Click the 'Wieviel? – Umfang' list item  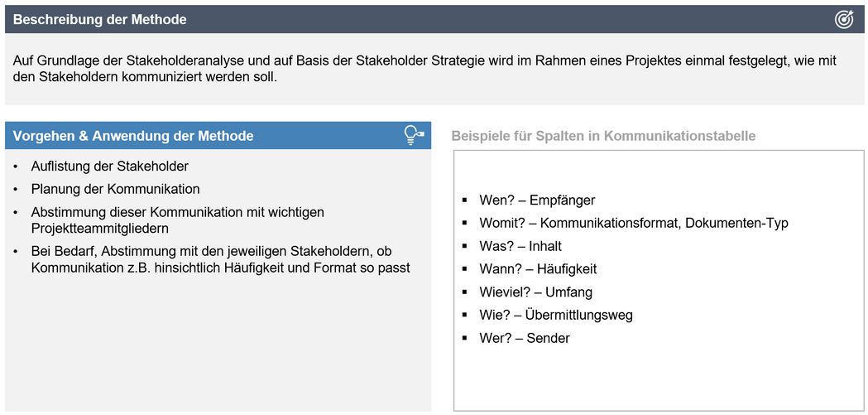[535, 292]
